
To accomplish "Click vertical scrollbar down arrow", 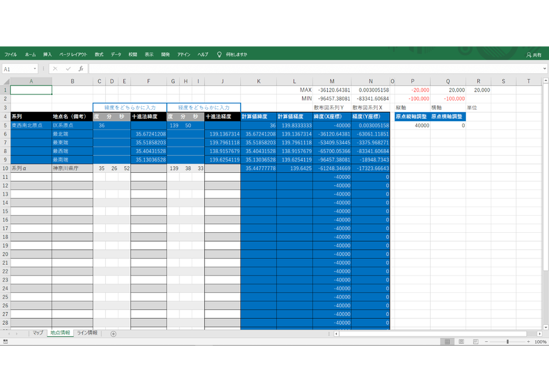I will (545, 327).
